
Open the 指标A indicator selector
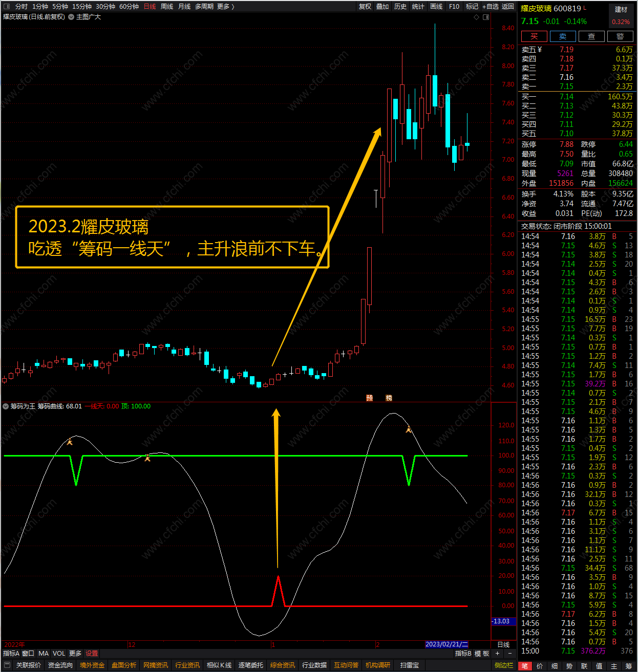point(11,654)
